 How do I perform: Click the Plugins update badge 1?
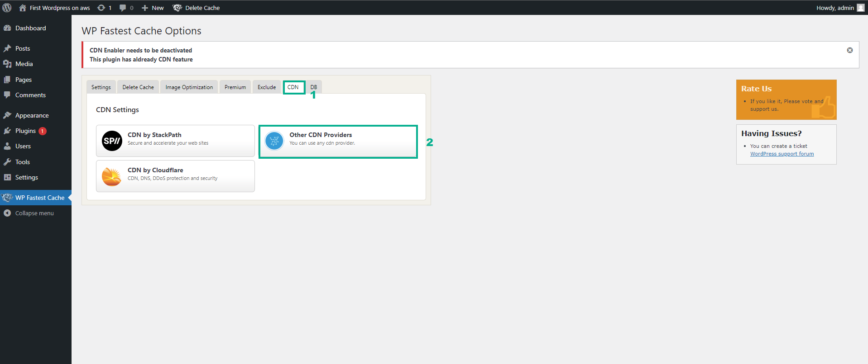pyautogui.click(x=43, y=131)
